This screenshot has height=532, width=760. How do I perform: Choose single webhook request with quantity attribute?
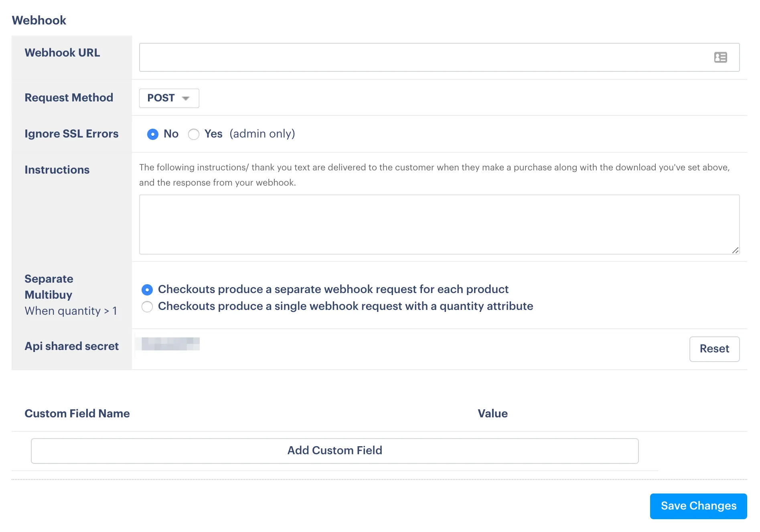(x=147, y=307)
